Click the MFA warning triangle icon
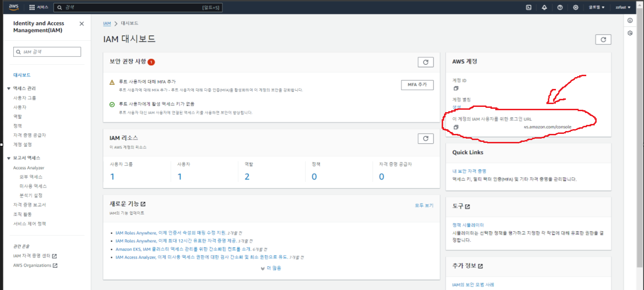Screen dimensions: 644x290 112,82
